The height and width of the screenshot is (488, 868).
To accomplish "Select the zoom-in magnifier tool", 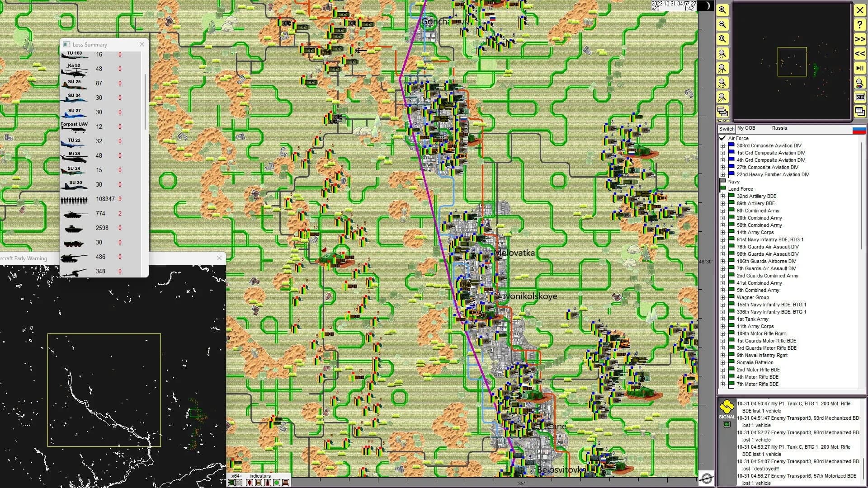I will coord(722,10).
